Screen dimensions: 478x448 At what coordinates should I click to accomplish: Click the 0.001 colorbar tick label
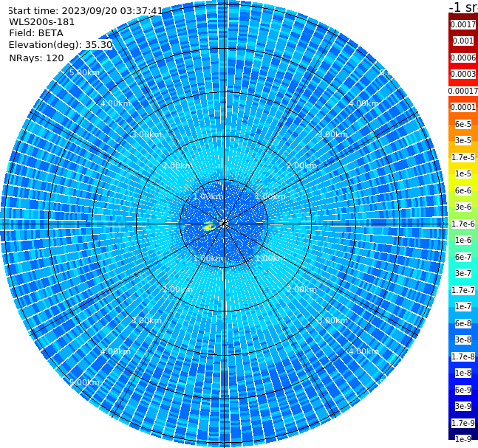point(463,41)
